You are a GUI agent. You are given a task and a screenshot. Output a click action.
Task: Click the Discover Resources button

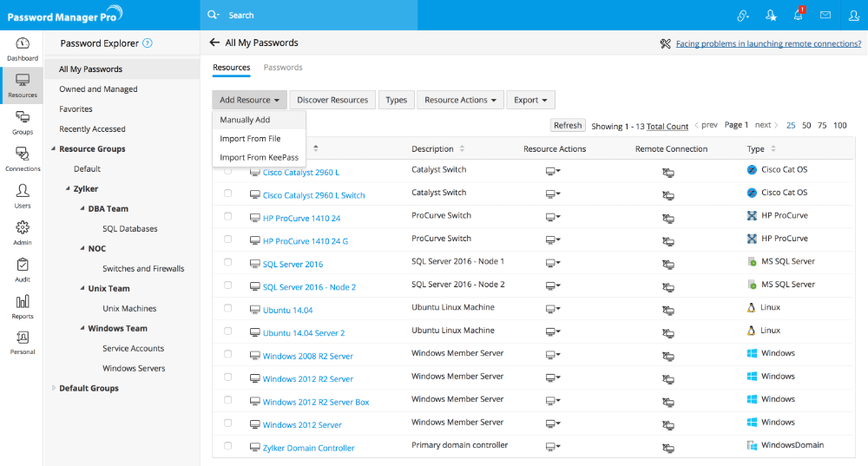tap(332, 100)
